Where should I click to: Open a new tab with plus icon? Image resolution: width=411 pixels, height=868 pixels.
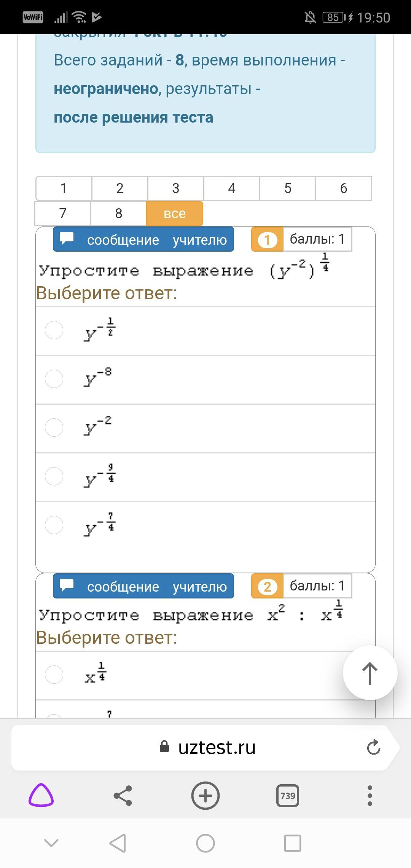[x=205, y=795]
